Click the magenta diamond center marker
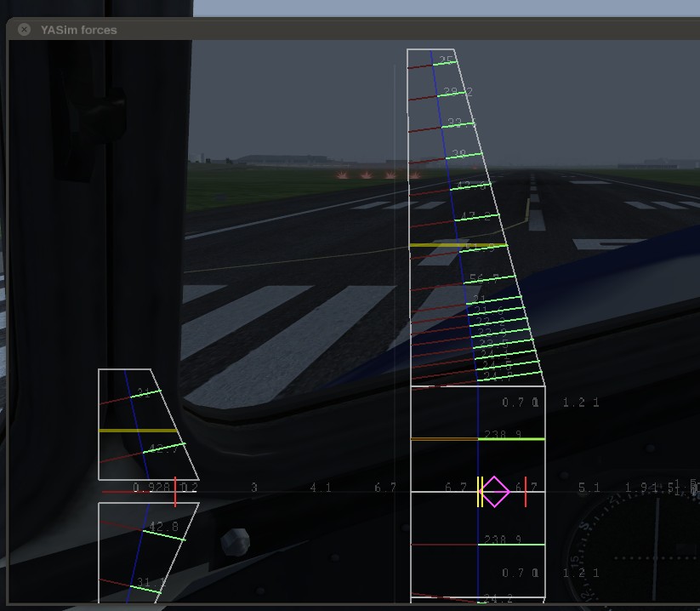 point(494,492)
